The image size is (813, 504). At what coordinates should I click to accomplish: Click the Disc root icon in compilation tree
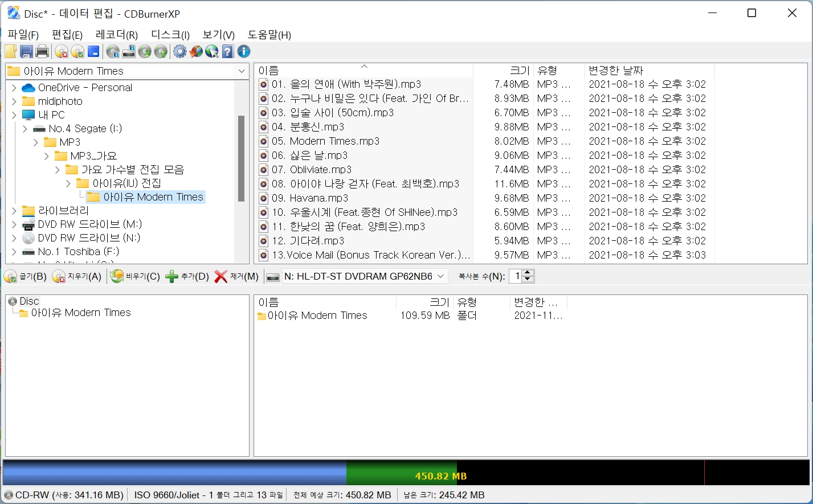(13, 301)
